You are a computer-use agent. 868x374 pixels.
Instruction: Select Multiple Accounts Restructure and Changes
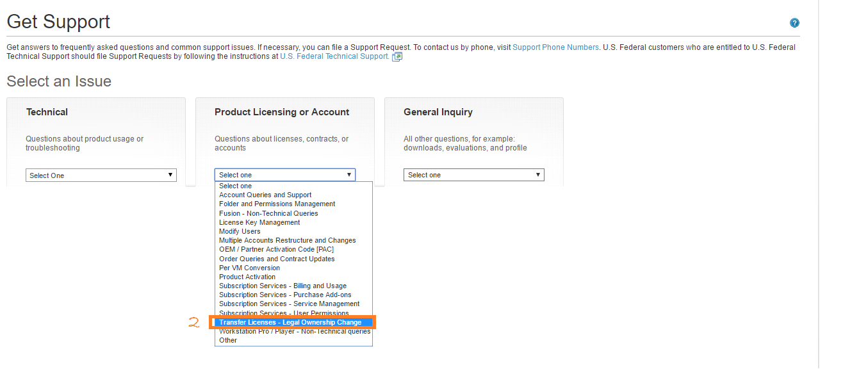(287, 240)
